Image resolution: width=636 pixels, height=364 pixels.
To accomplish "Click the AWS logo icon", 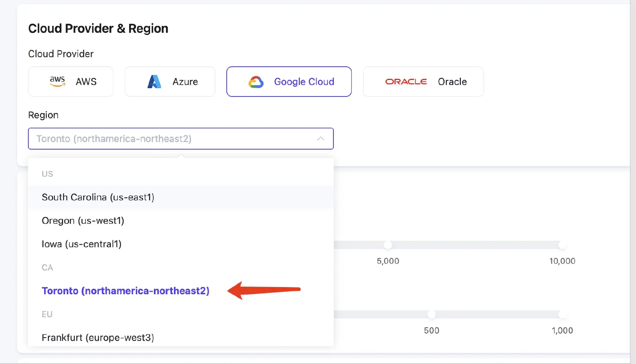I will click(58, 81).
